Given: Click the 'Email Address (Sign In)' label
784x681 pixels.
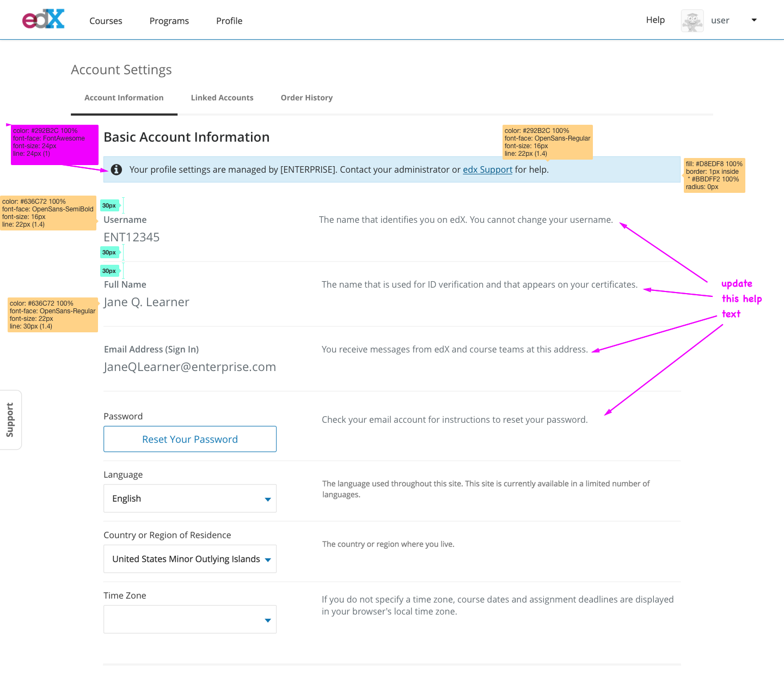Looking at the screenshot, I should [151, 350].
